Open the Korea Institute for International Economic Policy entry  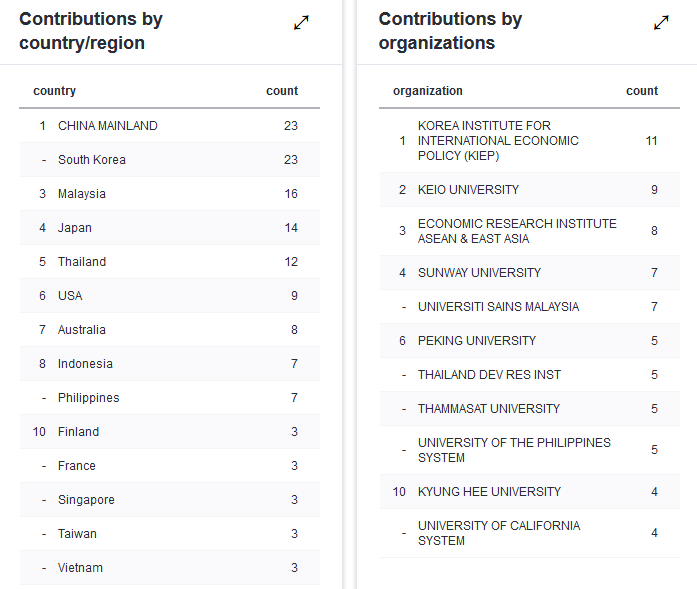(529, 141)
